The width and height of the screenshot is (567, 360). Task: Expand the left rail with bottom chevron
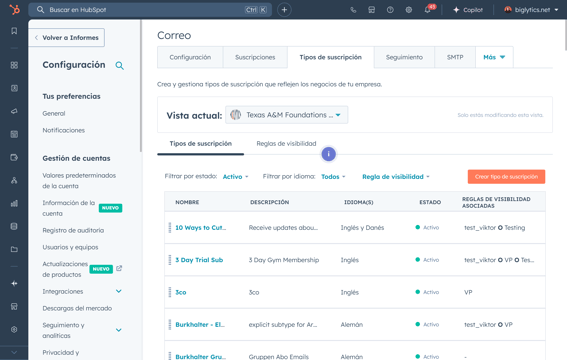click(14, 352)
